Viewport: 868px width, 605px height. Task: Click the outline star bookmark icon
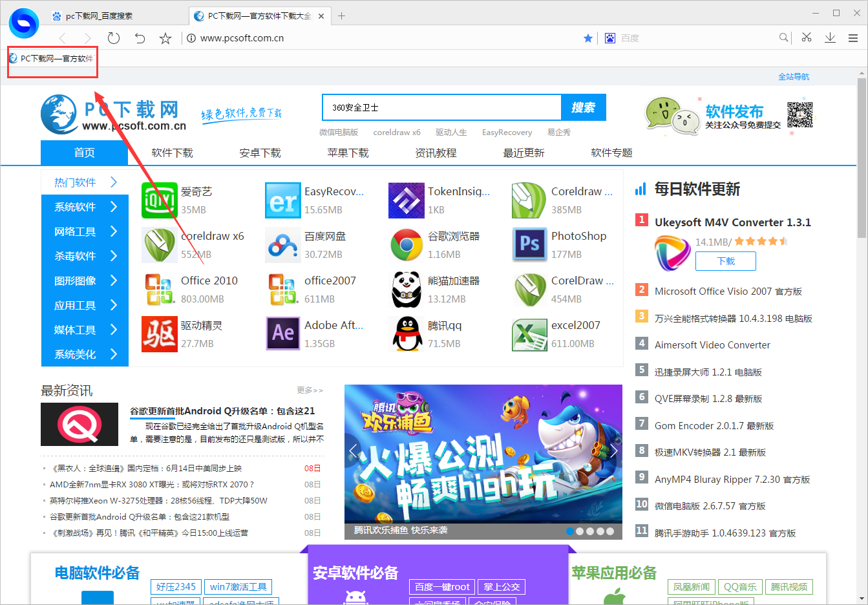(x=165, y=38)
